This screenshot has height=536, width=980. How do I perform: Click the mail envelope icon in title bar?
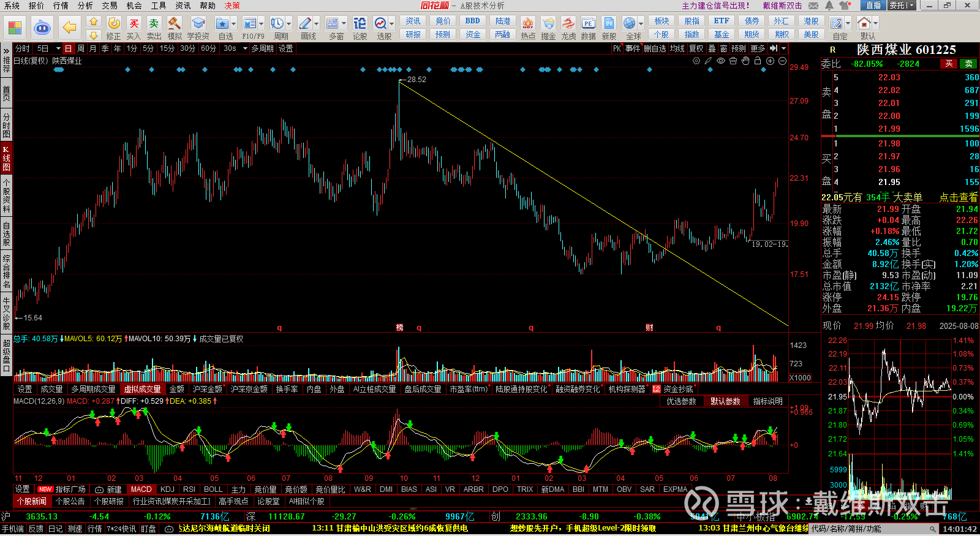pyautogui.click(x=813, y=6)
